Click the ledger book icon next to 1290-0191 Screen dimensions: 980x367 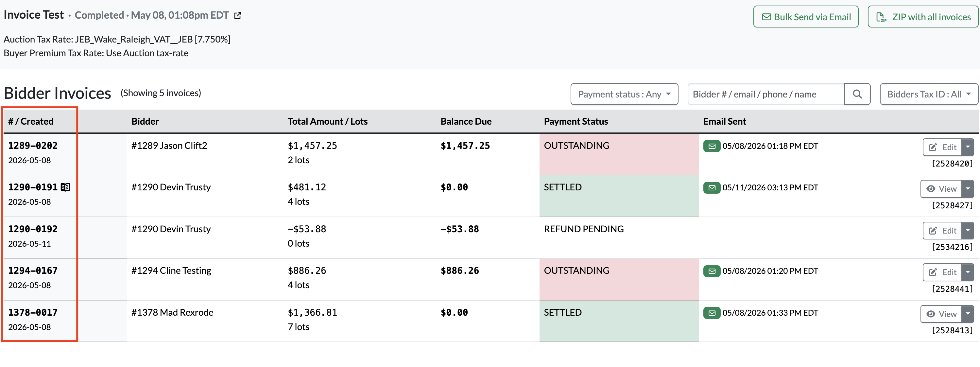[x=65, y=187]
